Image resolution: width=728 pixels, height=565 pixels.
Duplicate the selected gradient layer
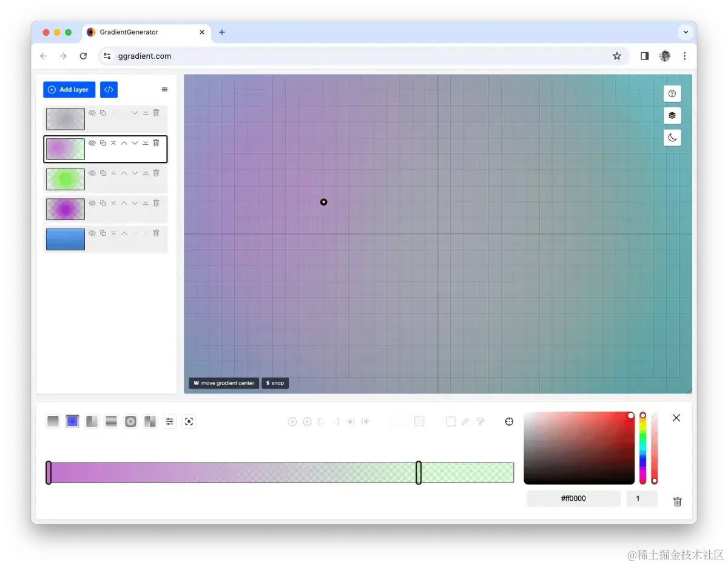[x=103, y=143]
